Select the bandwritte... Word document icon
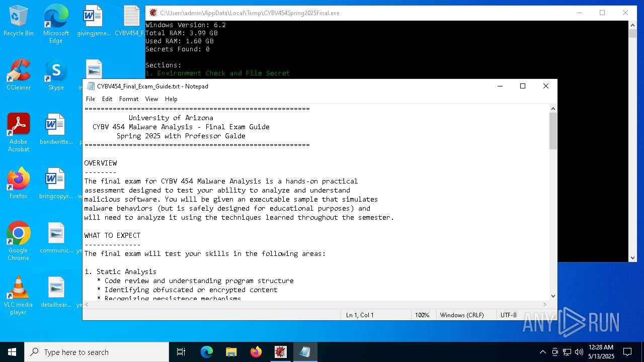 [56, 130]
